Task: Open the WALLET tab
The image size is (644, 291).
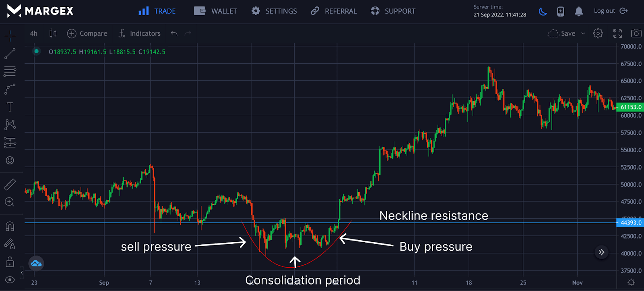Action: [216, 11]
